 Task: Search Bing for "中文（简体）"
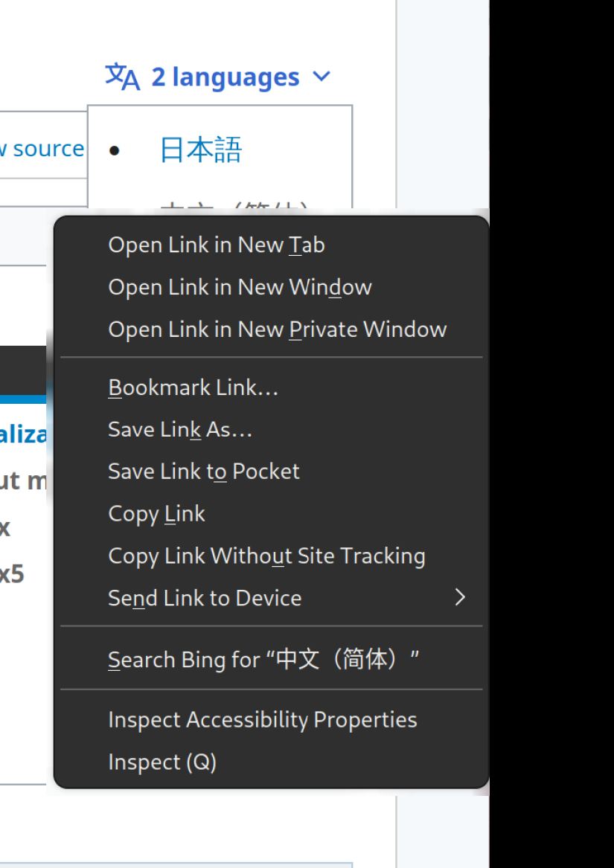tap(263, 660)
